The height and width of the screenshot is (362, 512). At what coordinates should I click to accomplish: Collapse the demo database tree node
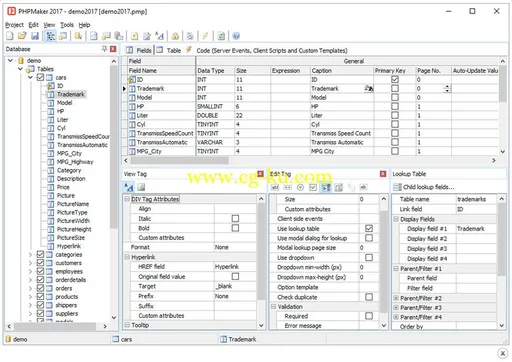point(11,61)
